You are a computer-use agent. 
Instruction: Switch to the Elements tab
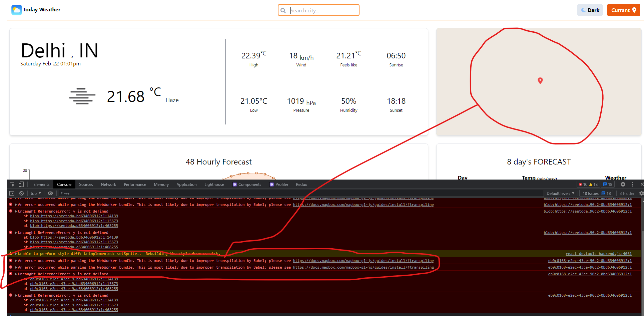41,185
